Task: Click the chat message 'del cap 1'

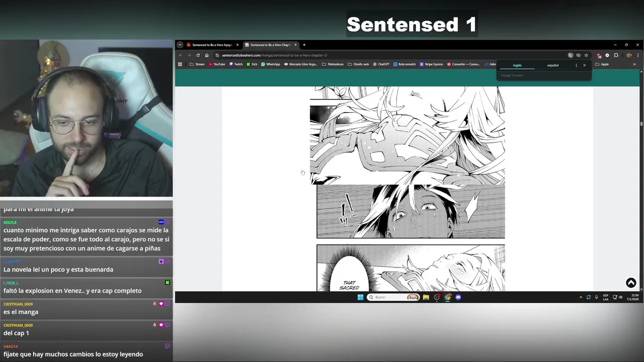Action: 16,333
